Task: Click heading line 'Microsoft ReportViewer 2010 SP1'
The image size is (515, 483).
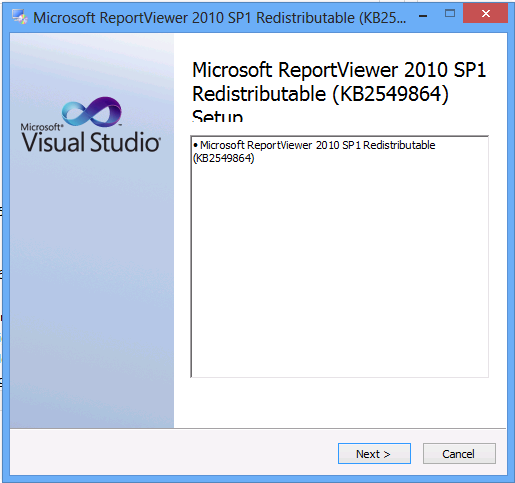Action: 339,70
